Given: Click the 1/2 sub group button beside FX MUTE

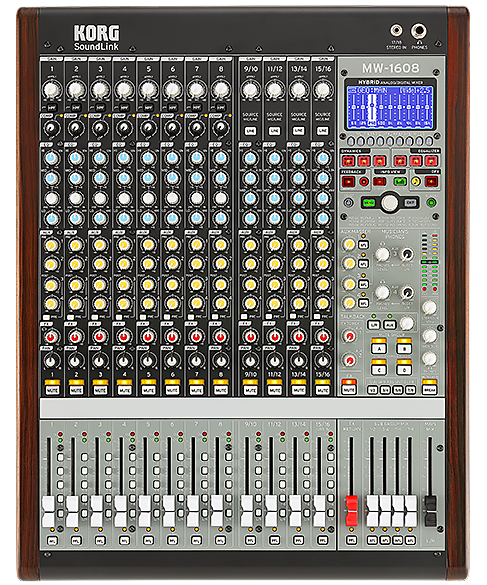Looking at the screenshot, I should 372,390.
